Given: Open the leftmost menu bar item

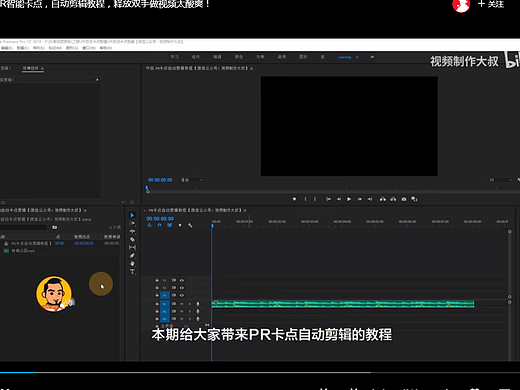Looking at the screenshot, I should coord(6,48).
